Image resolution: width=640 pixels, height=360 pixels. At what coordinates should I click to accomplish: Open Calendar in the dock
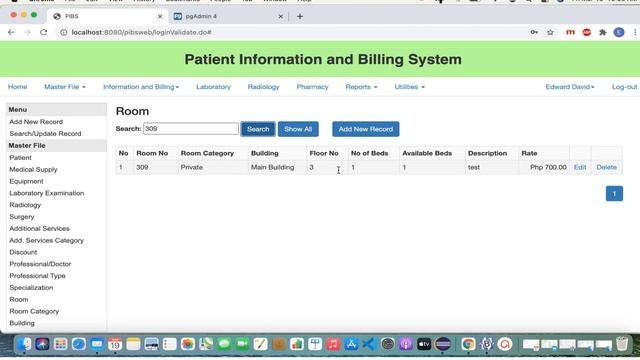tap(115, 344)
